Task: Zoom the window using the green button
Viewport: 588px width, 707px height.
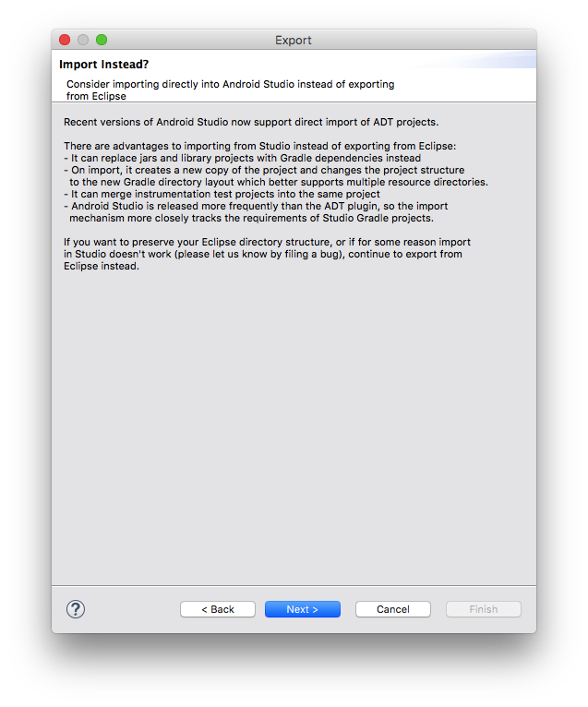Action: click(102, 40)
